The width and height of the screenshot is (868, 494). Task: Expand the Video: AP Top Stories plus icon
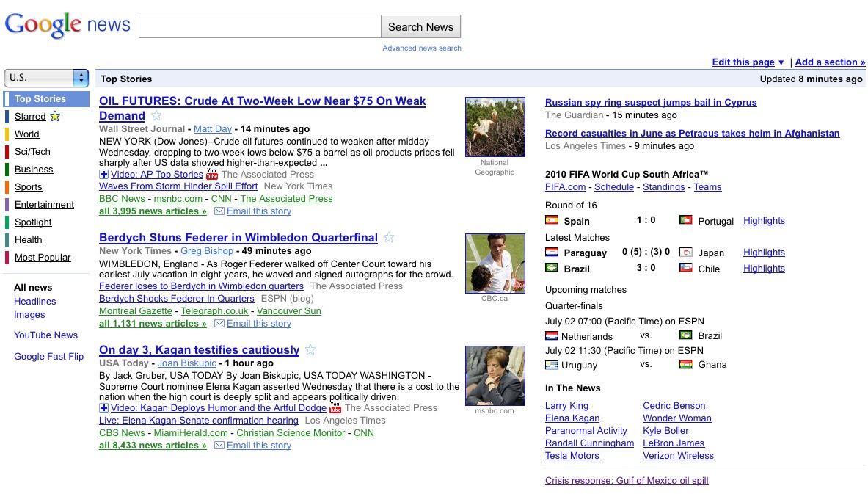(103, 175)
